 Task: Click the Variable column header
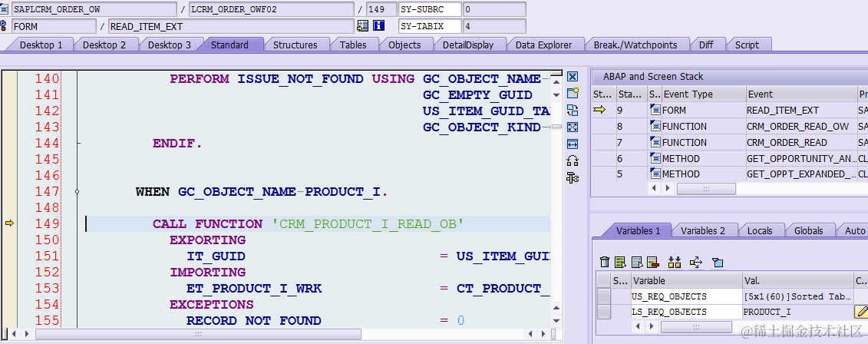[686, 281]
